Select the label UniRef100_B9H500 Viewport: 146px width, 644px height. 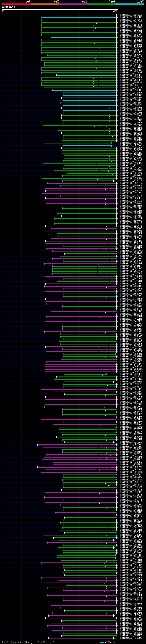[131, 115]
